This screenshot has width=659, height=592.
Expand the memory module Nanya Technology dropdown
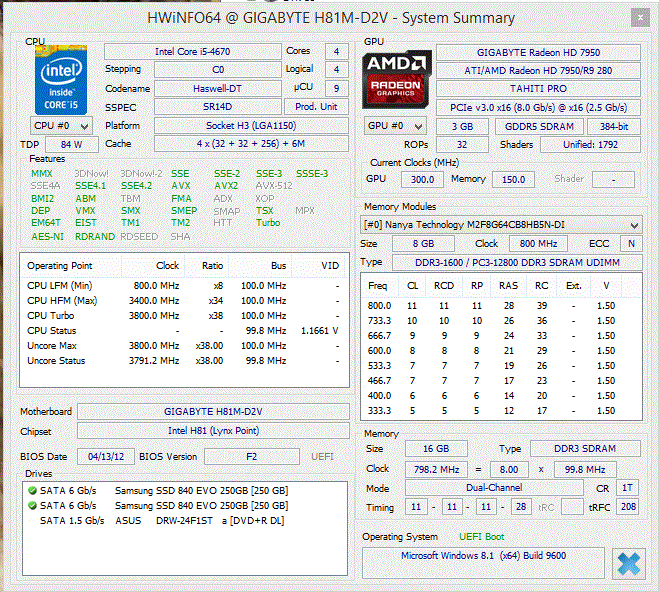pyautogui.click(x=501, y=225)
